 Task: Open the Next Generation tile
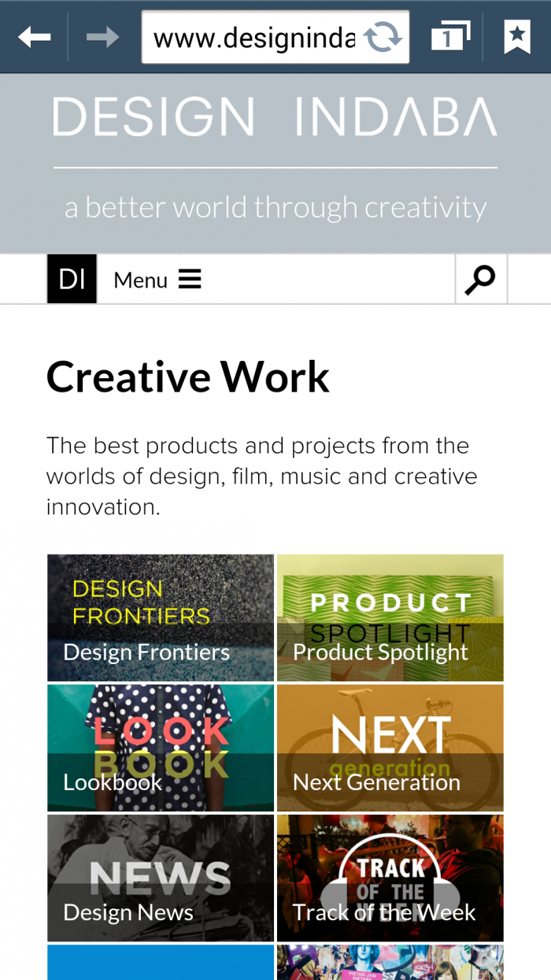pos(390,748)
